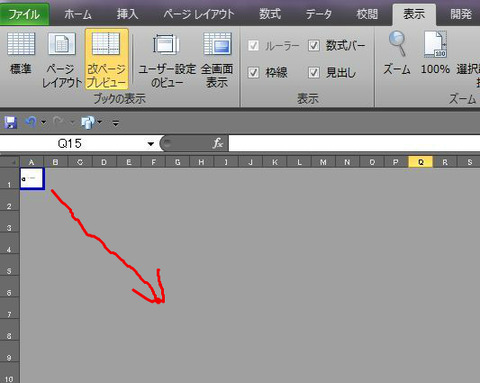
Task: Click the Redo arrow icon
Action: tap(58, 122)
